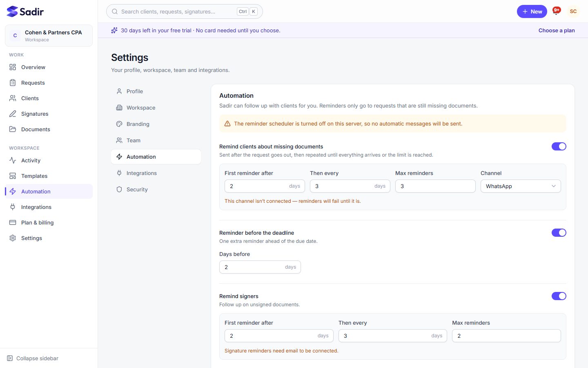The width and height of the screenshot is (588, 368).
Task: Click Choose a plan link
Action: (x=557, y=30)
